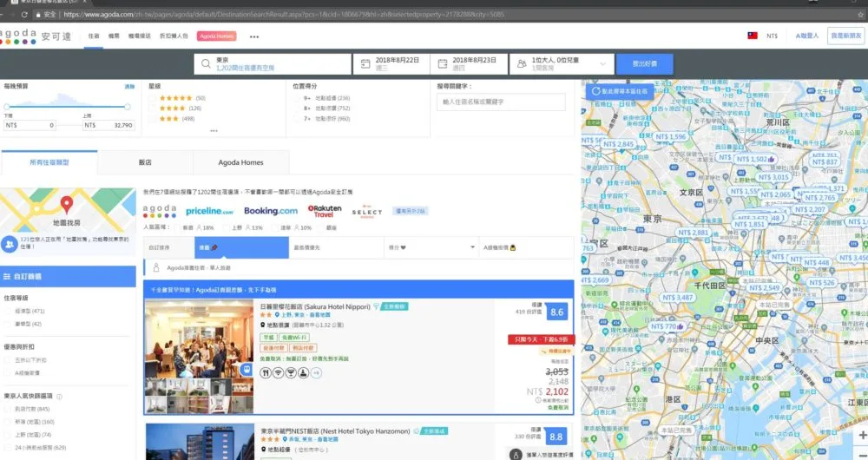868x460 pixels.
Task: Click the property name keyword input field
Action: pos(501,102)
